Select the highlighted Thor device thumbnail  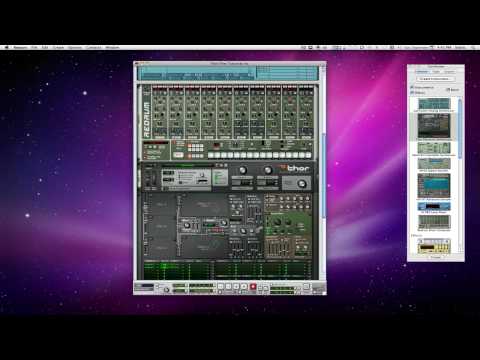tap(434, 126)
